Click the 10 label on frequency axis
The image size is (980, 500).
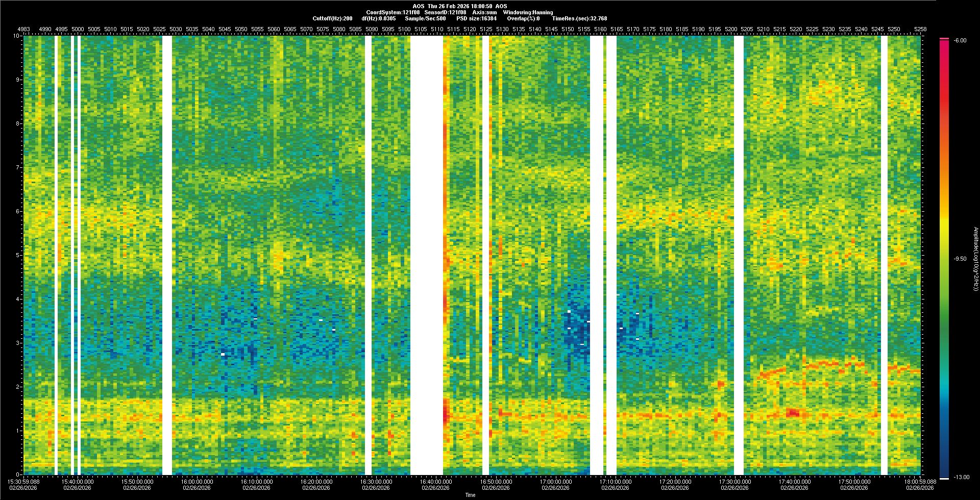tap(16, 36)
